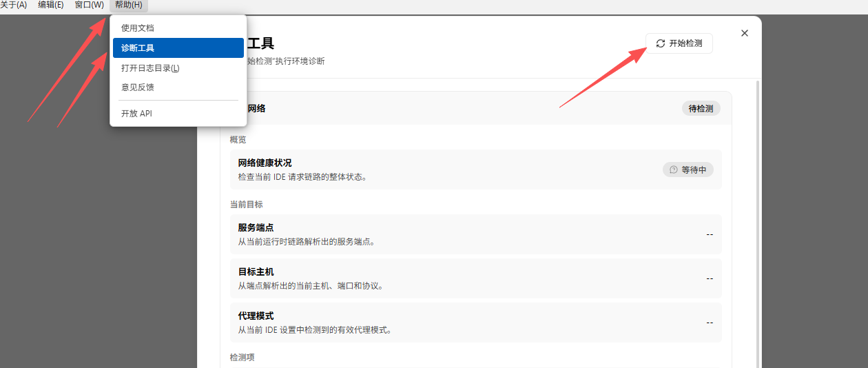Image resolution: width=868 pixels, height=368 pixels.
Task: Select 打开日志目录(L) menu item
Action: pyautogui.click(x=178, y=68)
